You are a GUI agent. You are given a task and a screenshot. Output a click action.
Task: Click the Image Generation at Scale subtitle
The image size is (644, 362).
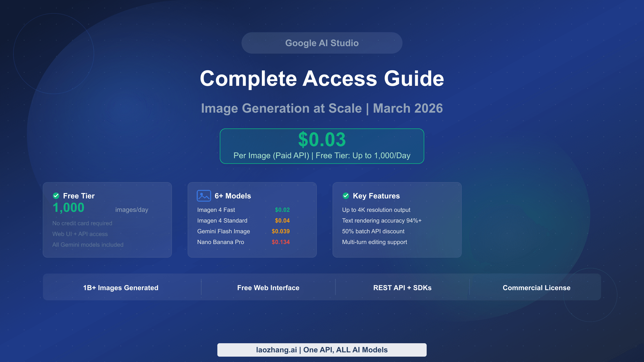click(x=322, y=108)
